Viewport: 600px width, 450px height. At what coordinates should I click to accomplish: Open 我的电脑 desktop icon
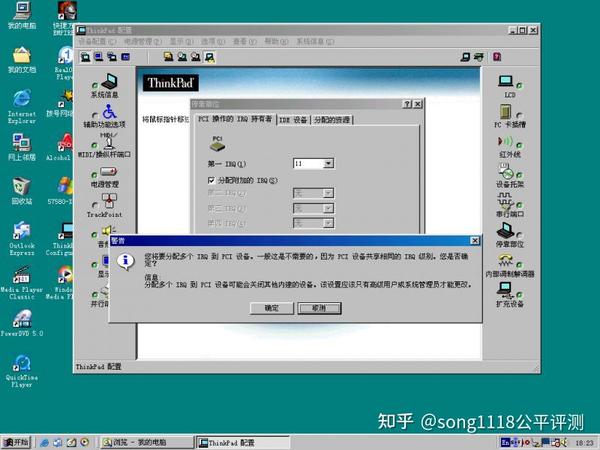click(x=22, y=11)
